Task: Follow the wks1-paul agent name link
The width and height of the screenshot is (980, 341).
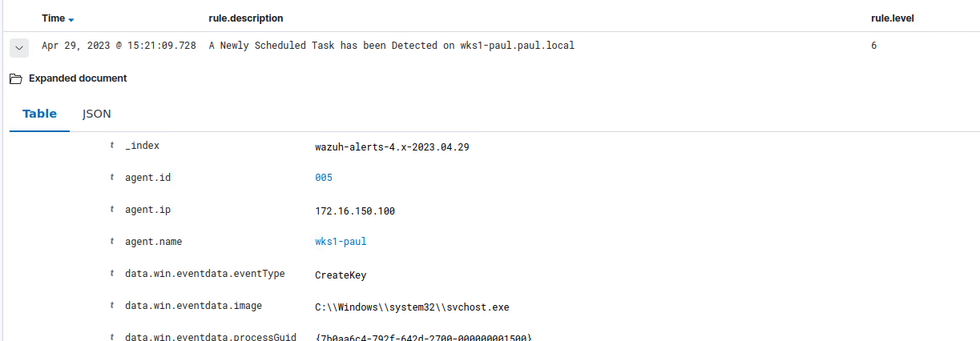Action: (x=341, y=242)
